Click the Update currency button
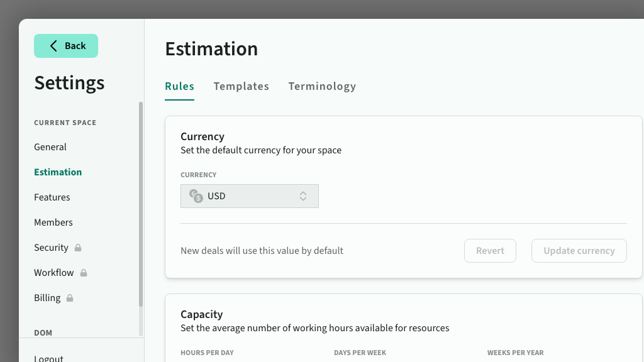Image resolution: width=644 pixels, height=362 pixels. tap(579, 251)
